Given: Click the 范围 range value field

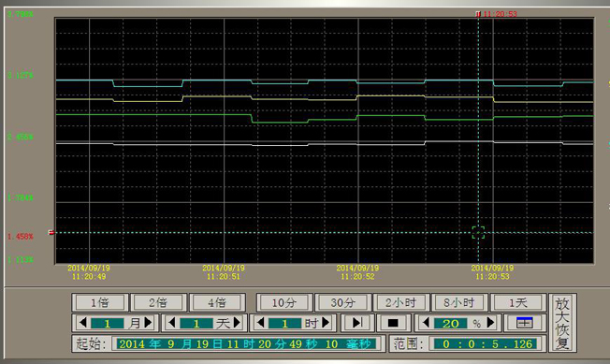Looking at the screenshot, I should tap(486, 343).
